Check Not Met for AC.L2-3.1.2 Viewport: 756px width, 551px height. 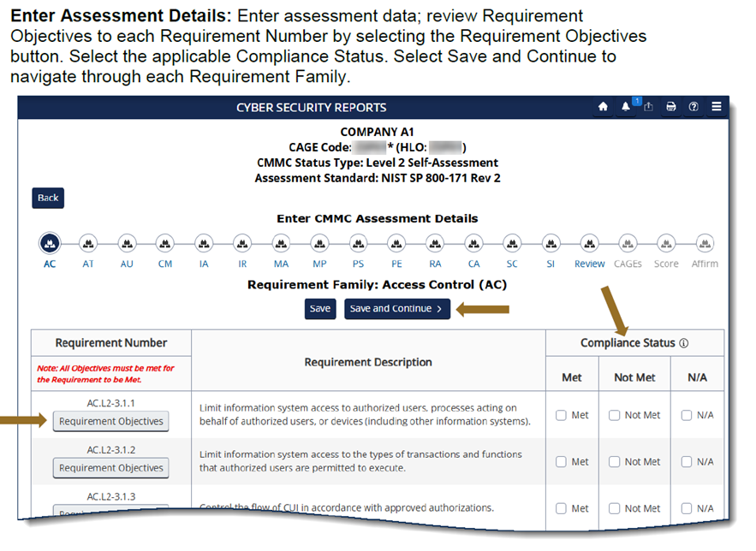[614, 462]
